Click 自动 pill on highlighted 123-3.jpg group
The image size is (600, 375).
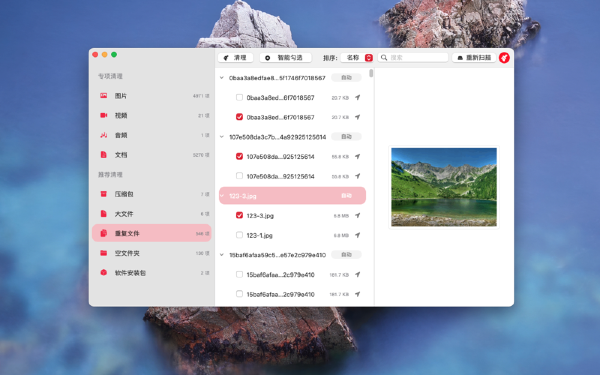[x=346, y=196]
